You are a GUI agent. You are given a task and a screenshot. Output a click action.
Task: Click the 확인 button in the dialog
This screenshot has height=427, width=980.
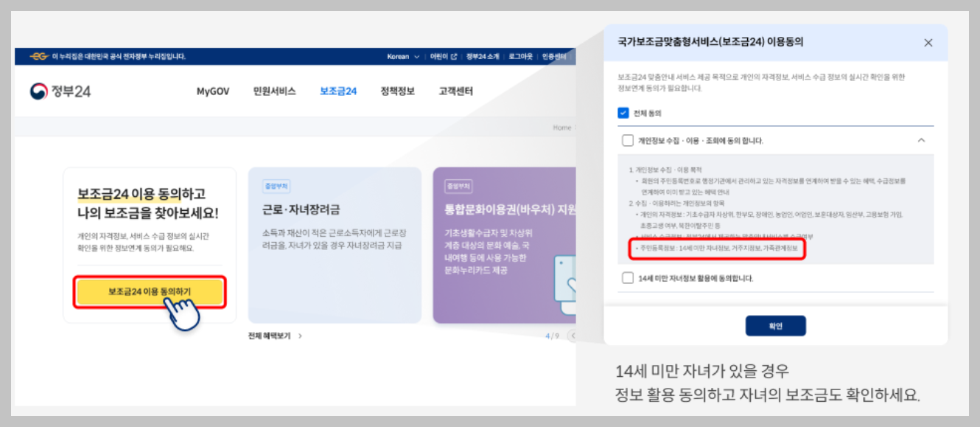coord(776,326)
